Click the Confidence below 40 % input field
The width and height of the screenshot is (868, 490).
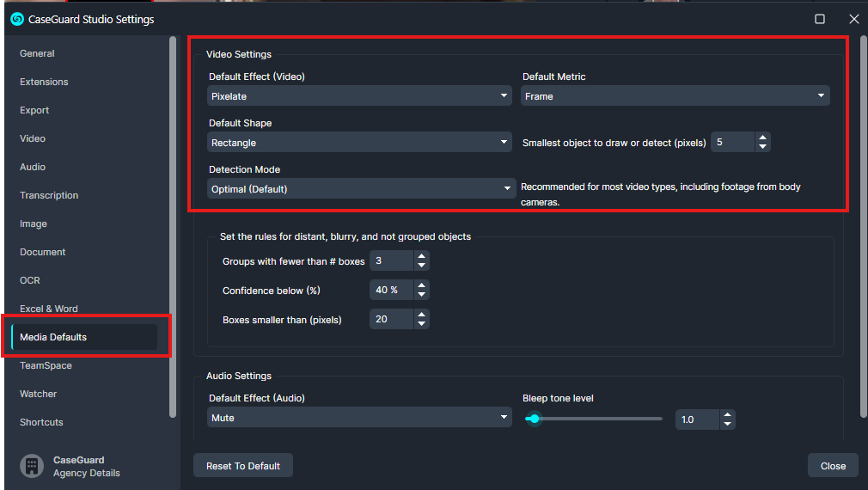[391, 290]
